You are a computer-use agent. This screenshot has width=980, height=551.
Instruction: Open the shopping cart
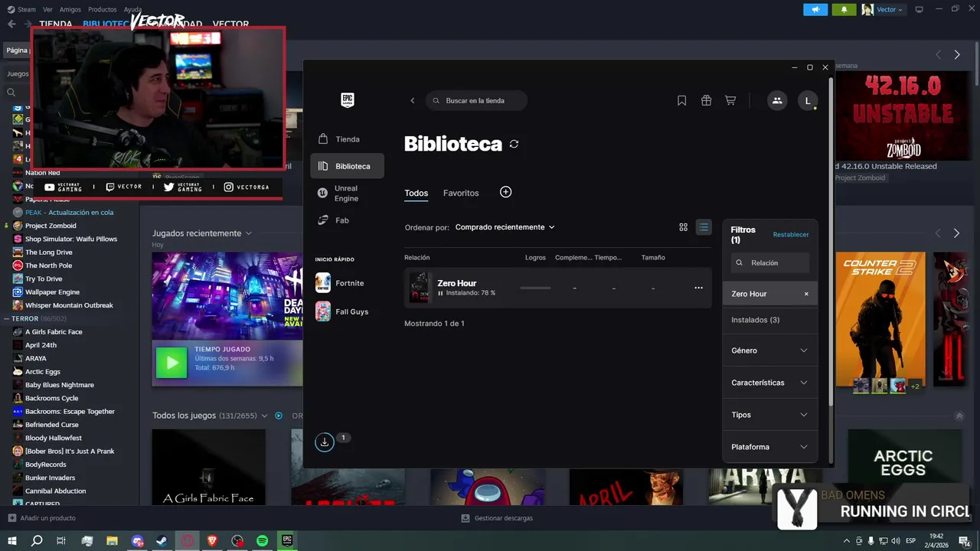click(x=730, y=100)
